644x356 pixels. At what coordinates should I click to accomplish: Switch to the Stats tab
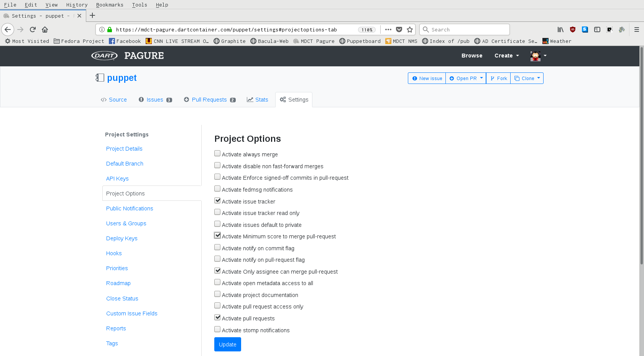(x=257, y=100)
